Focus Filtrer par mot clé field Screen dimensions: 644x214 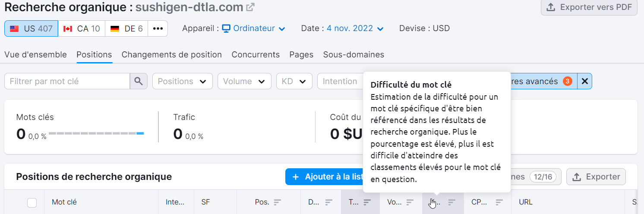(67, 81)
